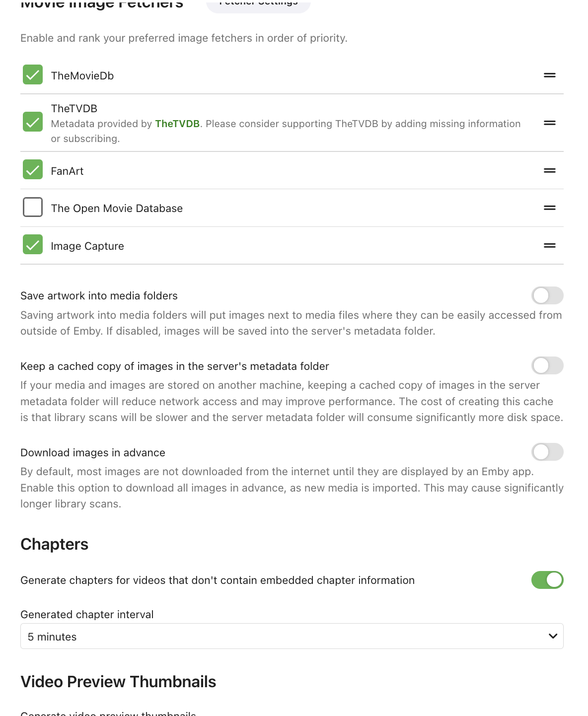Click The Open Movie Database reorder handle

point(549,208)
